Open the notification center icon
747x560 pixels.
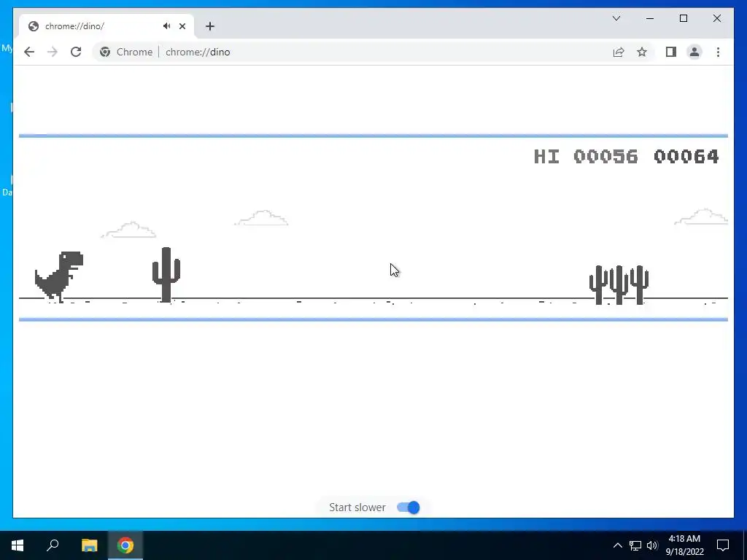coord(723,545)
